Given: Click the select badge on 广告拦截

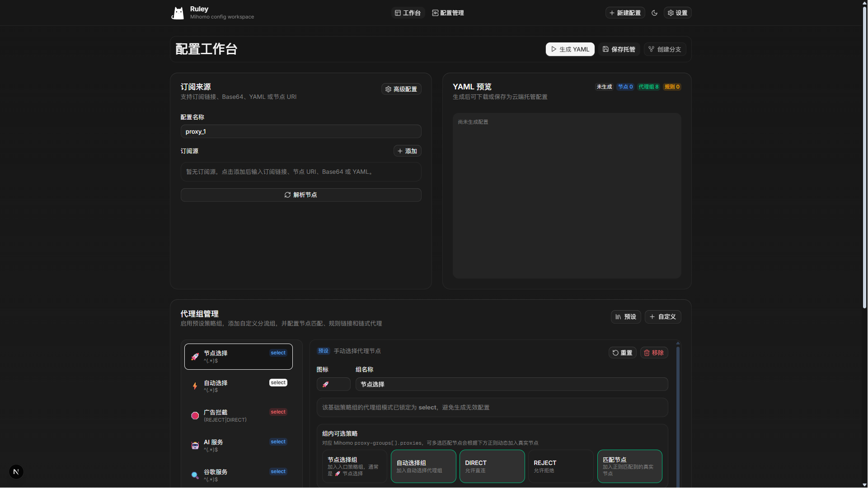Looking at the screenshot, I should point(278,412).
